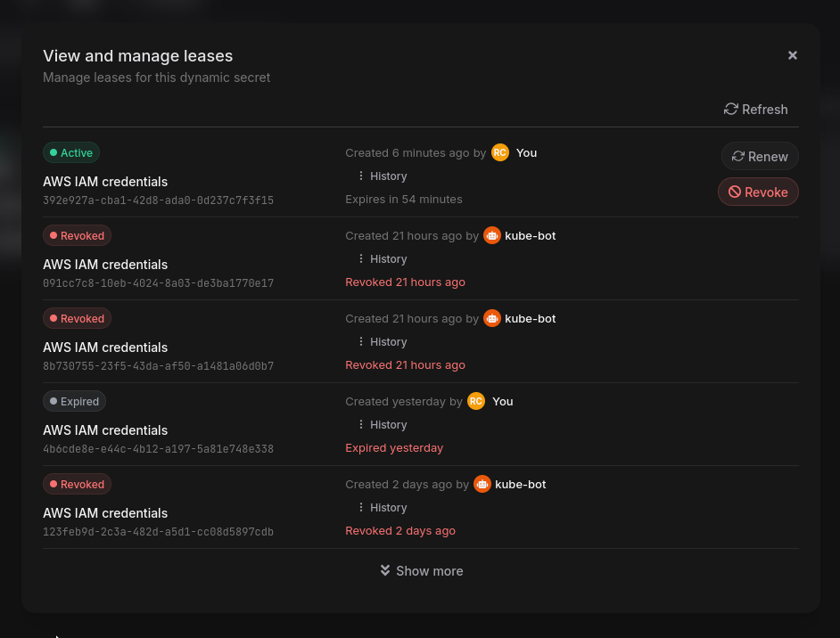Screen dimensions: 840x638
Task: Click the Refresh icon to reload leases
Action: point(729,109)
